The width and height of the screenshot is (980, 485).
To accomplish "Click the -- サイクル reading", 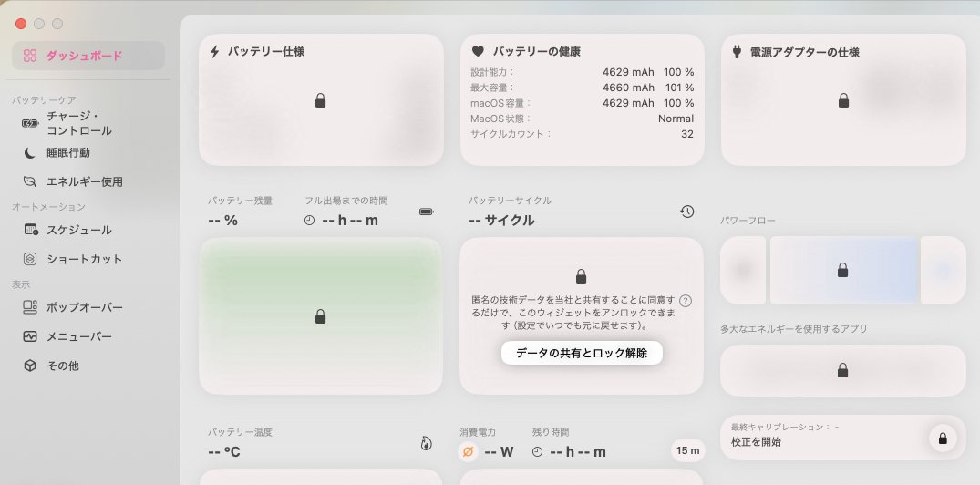I will pos(501,220).
